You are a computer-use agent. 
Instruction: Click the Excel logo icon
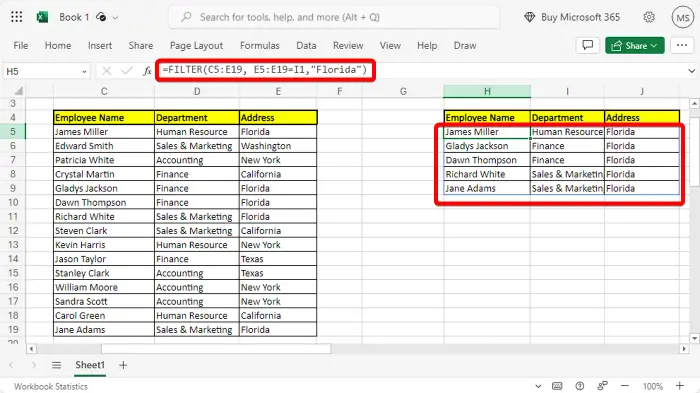click(42, 17)
